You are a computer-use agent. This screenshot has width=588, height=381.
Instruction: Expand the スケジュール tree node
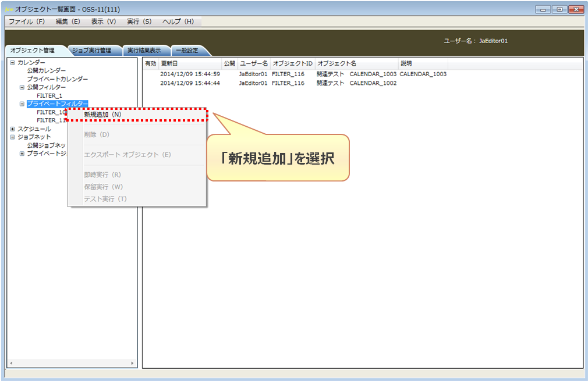12,129
